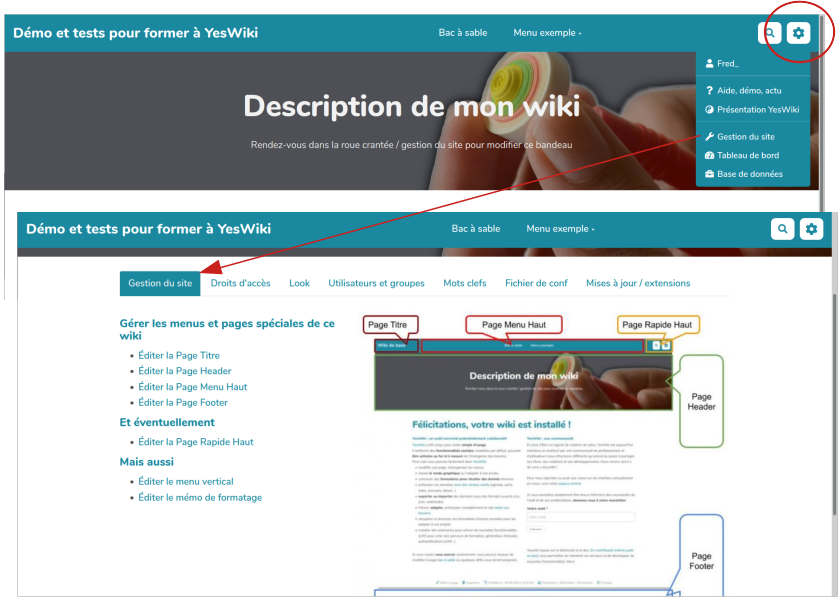Click the gear icon in the lower wiki header
The width and height of the screenshot is (838, 597).
pyautogui.click(x=811, y=229)
